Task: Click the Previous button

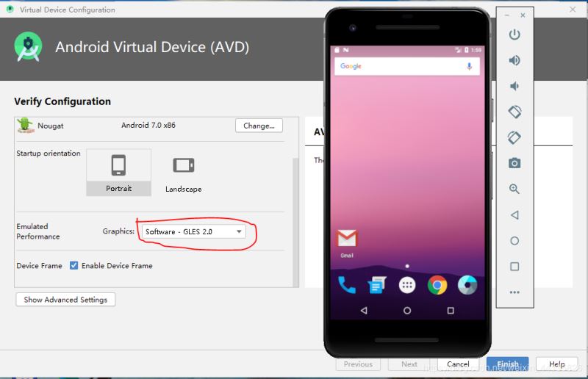Action: pos(358,364)
